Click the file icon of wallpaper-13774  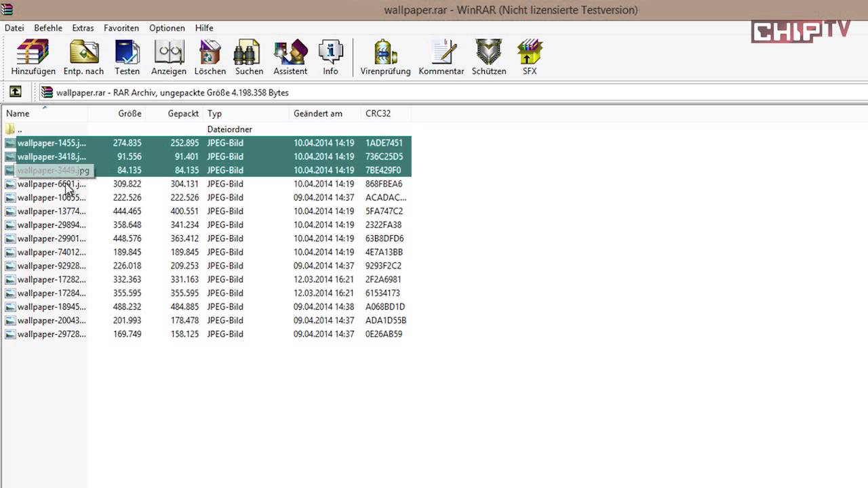tap(10, 211)
